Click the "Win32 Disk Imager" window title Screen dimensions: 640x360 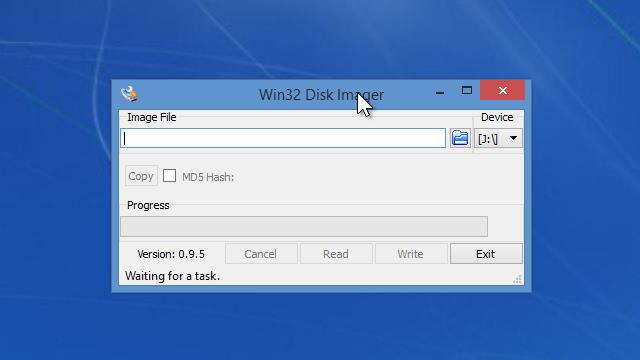[322, 95]
